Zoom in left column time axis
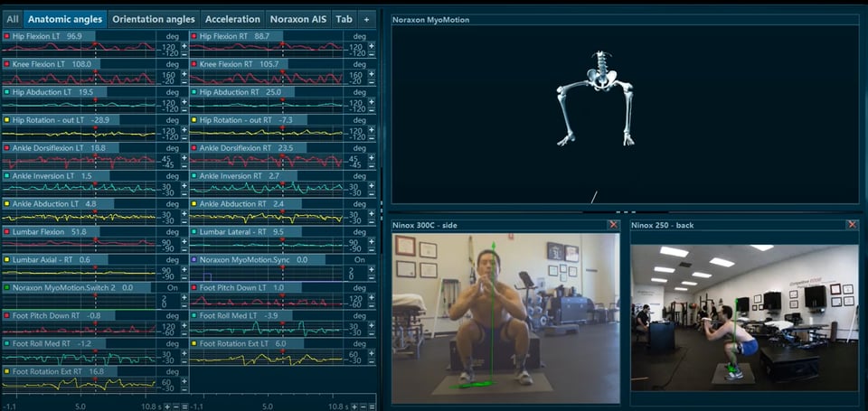This screenshot has width=868, height=411. click(x=167, y=406)
